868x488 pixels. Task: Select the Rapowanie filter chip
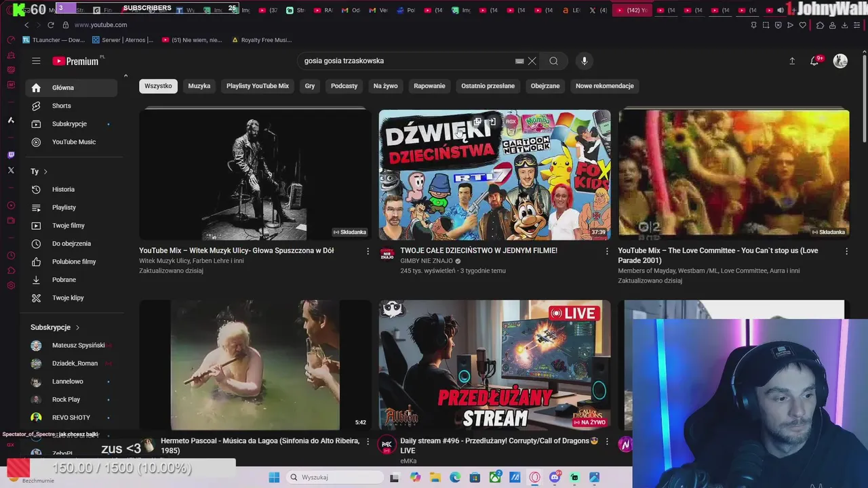(429, 86)
